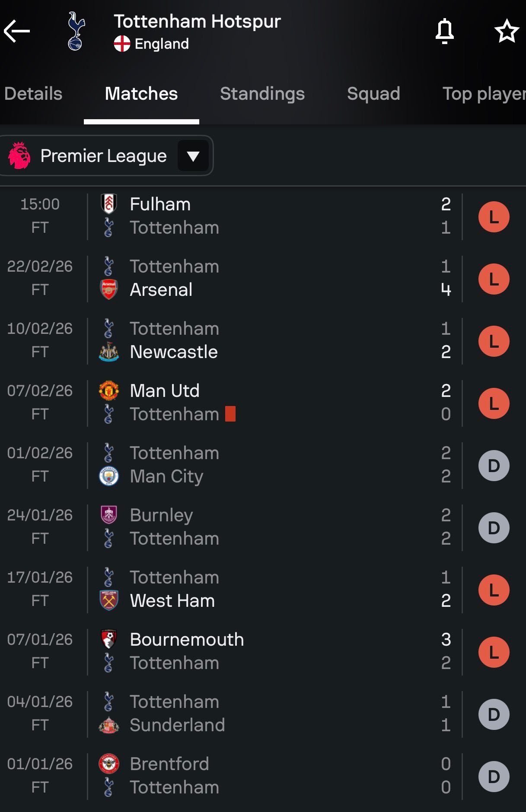Click the Man City club crest
Viewport: 526px width, 812px height.
pyautogui.click(x=109, y=476)
